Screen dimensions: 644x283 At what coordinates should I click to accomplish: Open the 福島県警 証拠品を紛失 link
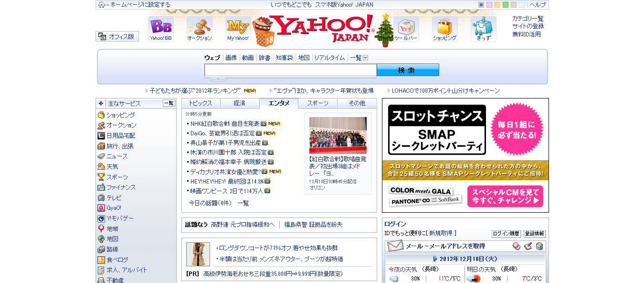point(313,225)
